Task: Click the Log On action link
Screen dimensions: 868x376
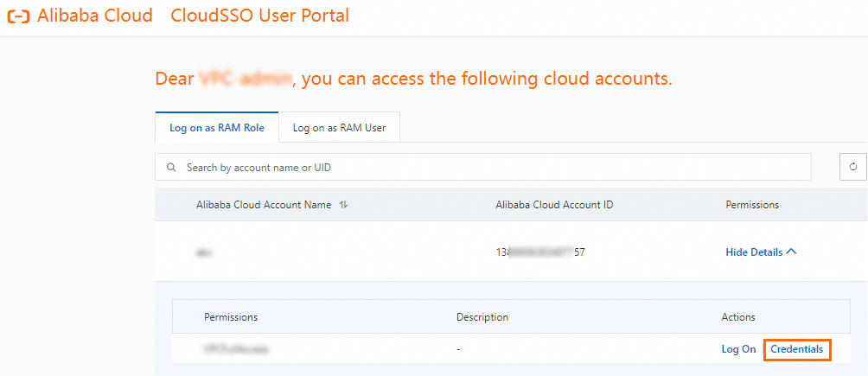Action: (x=738, y=349)
